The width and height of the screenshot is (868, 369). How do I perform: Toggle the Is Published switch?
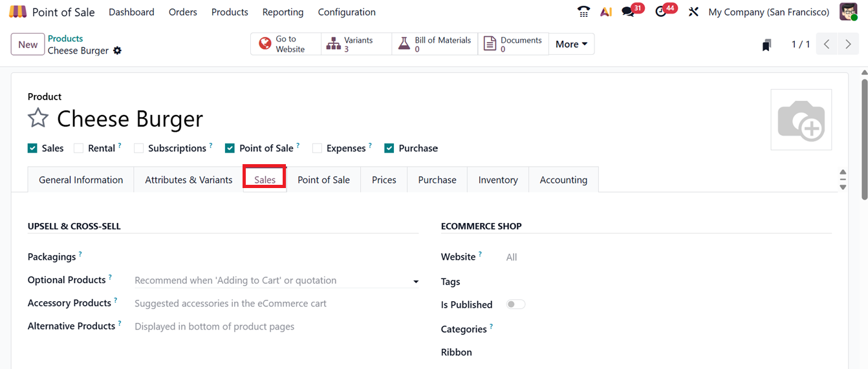(x=515, y=304)
